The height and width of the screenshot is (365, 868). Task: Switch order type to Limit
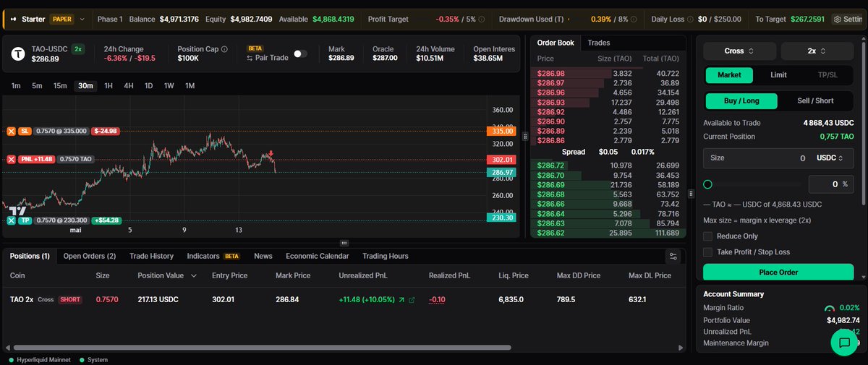tap(778, 75)
